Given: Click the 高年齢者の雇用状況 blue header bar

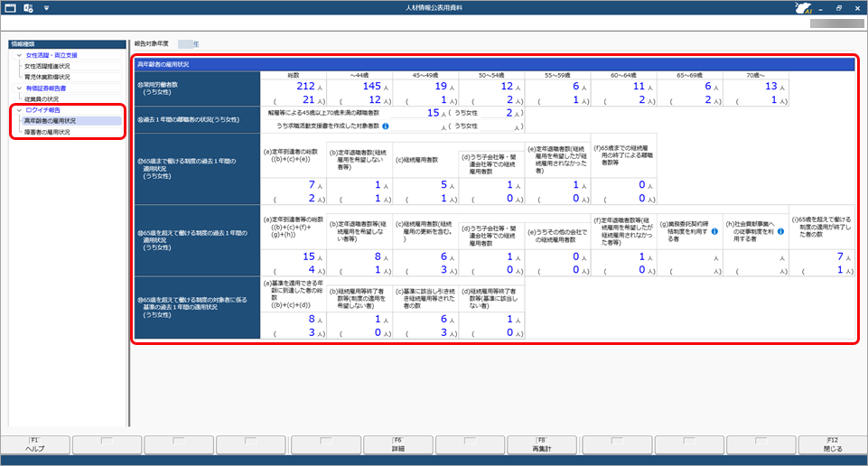Looking at the screenshot, I should (x=494, y=64).
